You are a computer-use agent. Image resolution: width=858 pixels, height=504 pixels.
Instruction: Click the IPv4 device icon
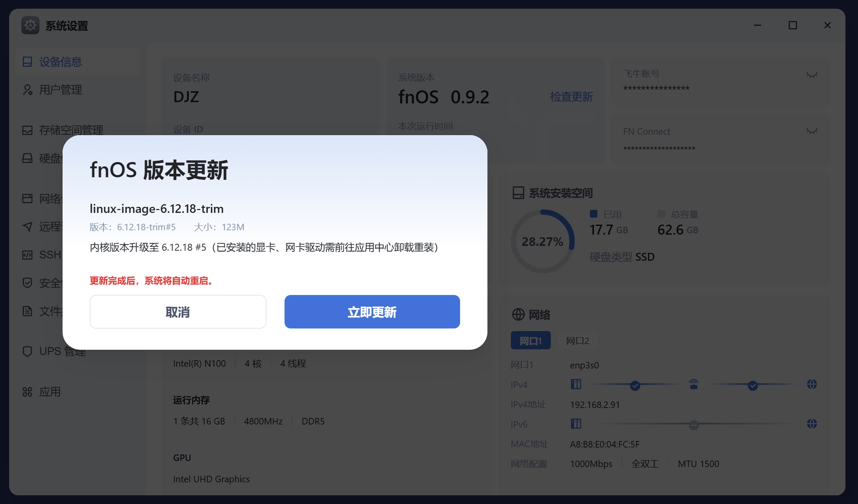coord(576,384)
